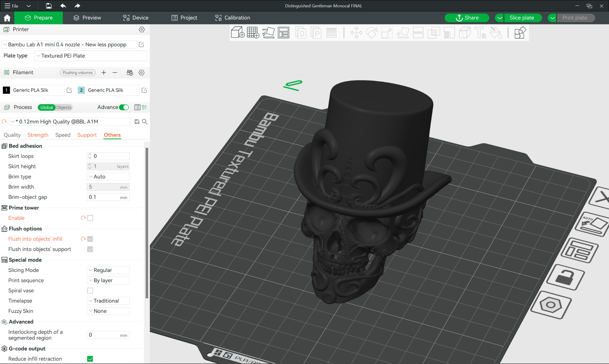The width and height of the screenshot is (609, 364).
Task: Toggle Reduce infill retraction checkbox
Action: pyautogui.click(x=90, y=359)
